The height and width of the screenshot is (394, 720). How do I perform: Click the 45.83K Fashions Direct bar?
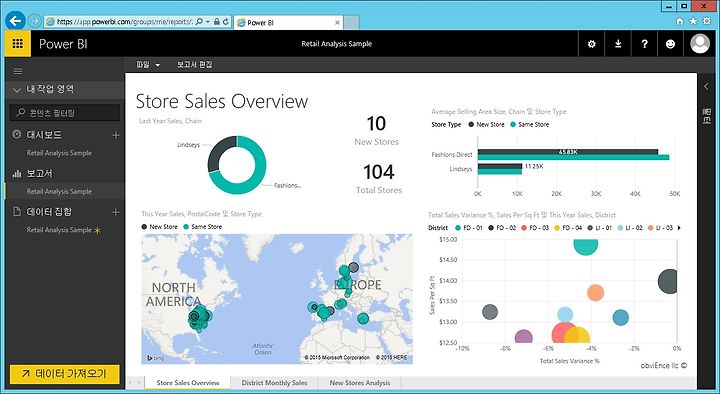[x=568, y=152]
